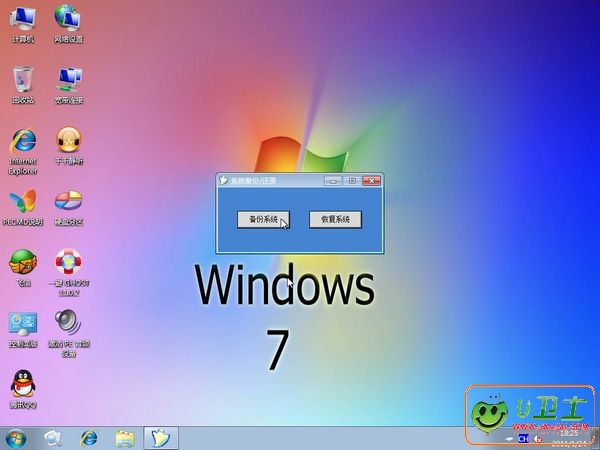Viewport: 600px width, 450px height.
Task: Open the green Feixin messenger desktop icon
Action: (x=22, y=262)
